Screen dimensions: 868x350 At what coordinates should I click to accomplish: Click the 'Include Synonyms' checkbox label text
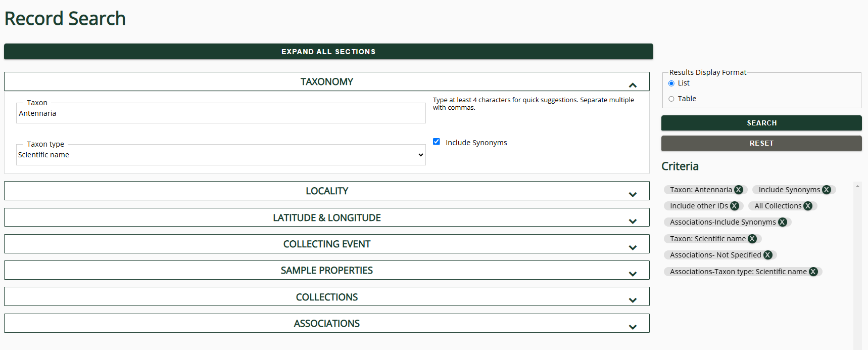coord(476,143)
